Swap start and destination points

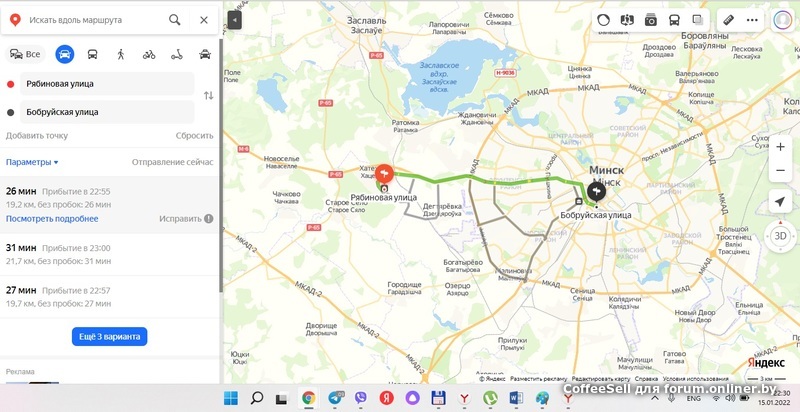(208, 96)
